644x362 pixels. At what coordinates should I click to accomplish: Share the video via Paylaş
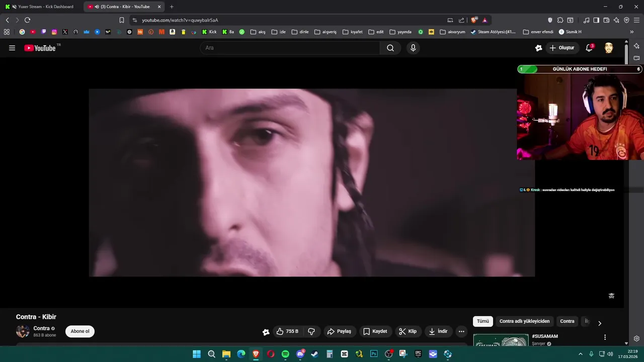(x=339, y=331)
